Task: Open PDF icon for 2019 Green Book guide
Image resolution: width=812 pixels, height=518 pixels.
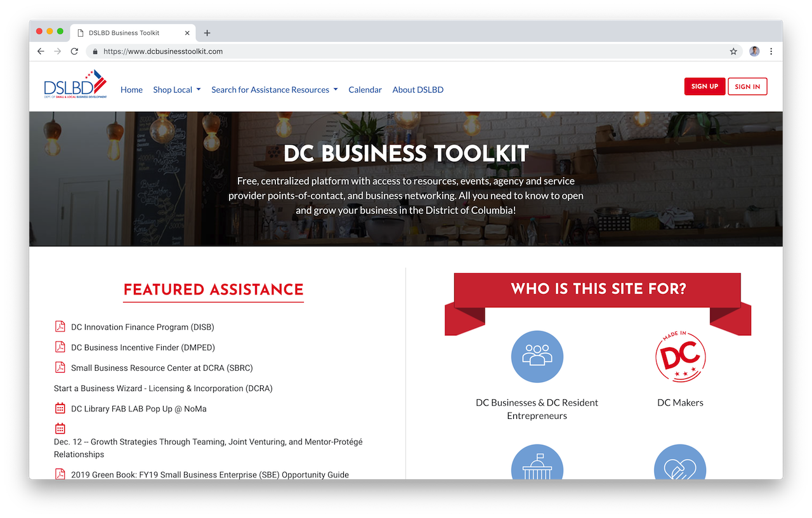Action: pos(60,474)
